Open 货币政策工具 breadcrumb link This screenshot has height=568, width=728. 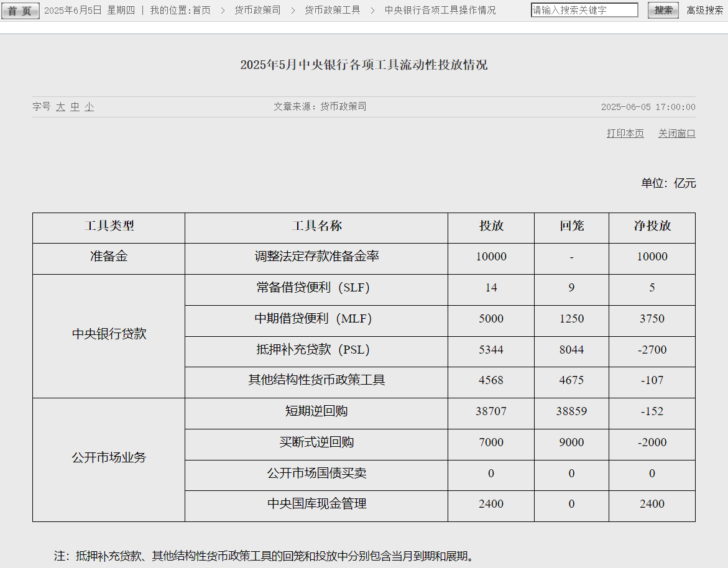332,11
